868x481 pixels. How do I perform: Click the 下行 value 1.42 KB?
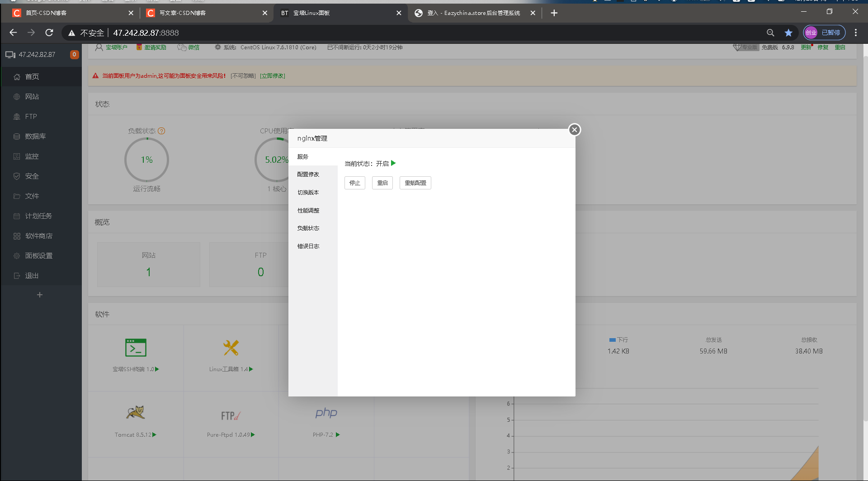(x=618, y=351)
